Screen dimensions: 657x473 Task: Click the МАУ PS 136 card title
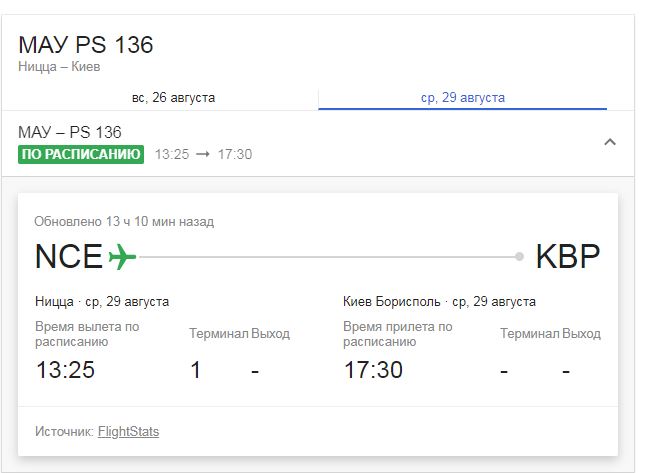click(86, 45)
